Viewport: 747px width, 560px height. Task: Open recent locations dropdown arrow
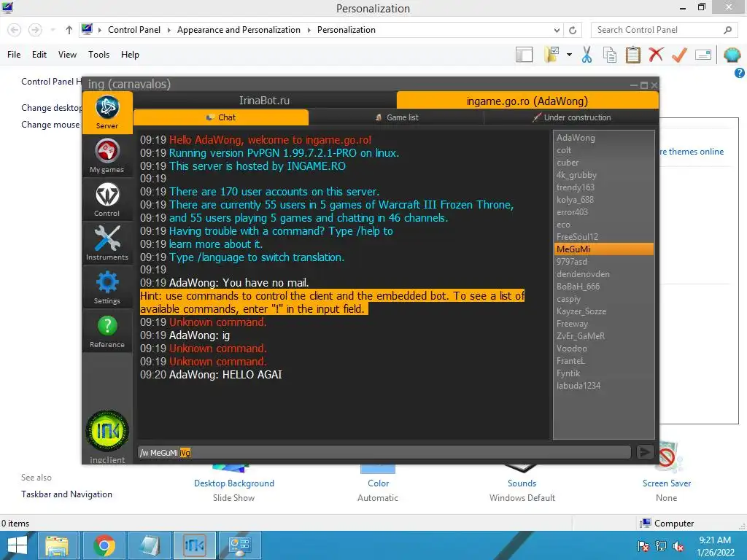53,30
